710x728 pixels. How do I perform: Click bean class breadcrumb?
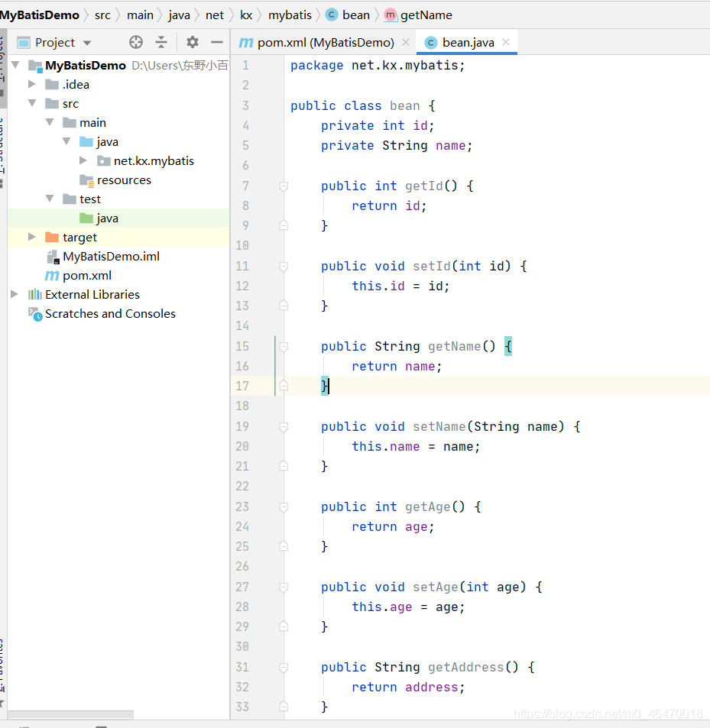pos(348,15)
